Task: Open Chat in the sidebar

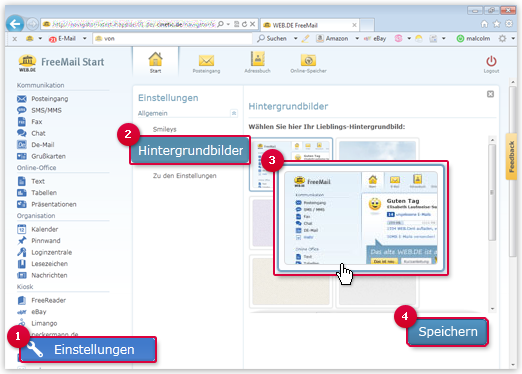Action: [x=31, y=133]
